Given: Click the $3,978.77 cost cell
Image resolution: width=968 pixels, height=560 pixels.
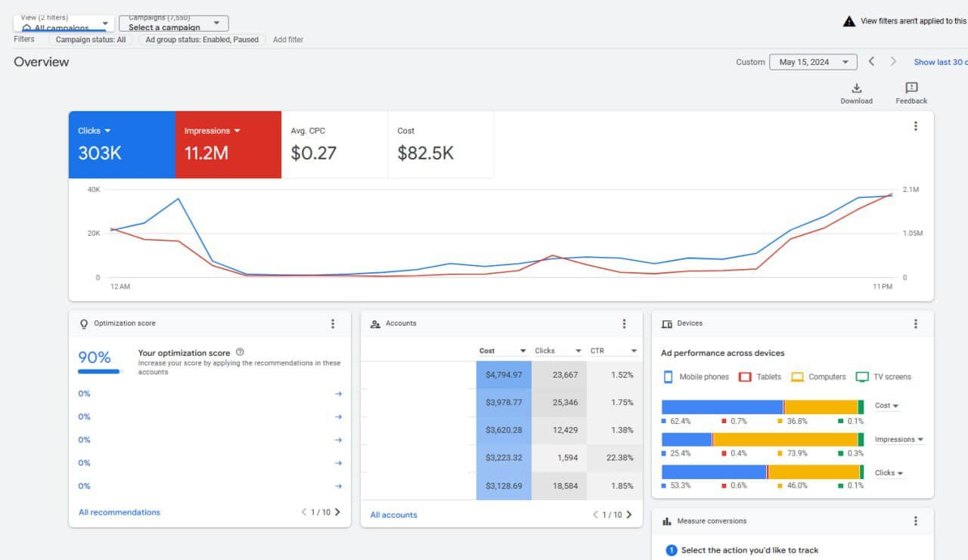Looking at the screenshot, I should point(504,403).
